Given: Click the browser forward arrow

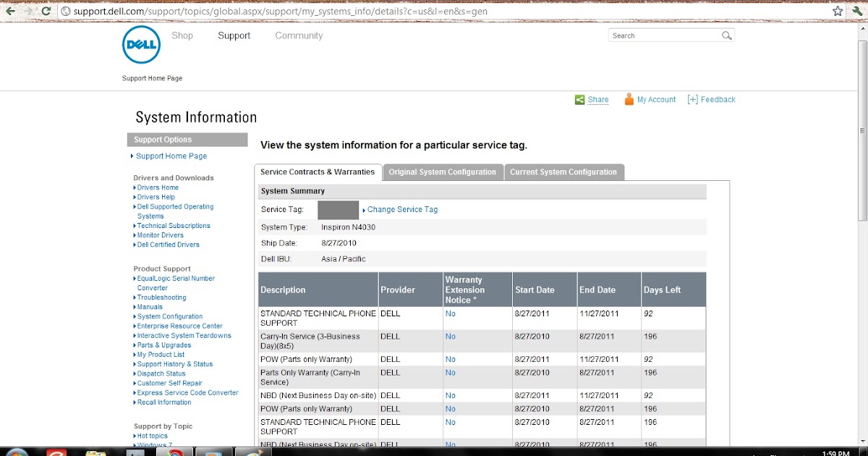Looking at the screenshot, I should pos(29,12).
